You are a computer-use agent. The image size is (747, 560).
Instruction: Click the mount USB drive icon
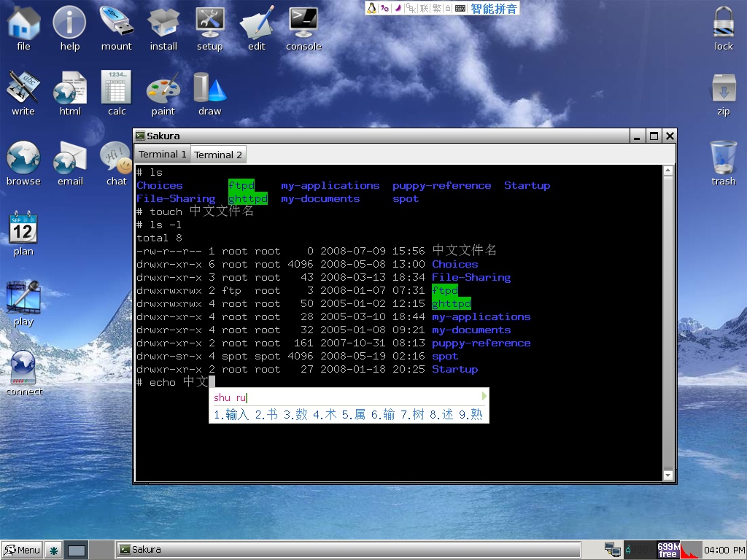click(117, 23)
